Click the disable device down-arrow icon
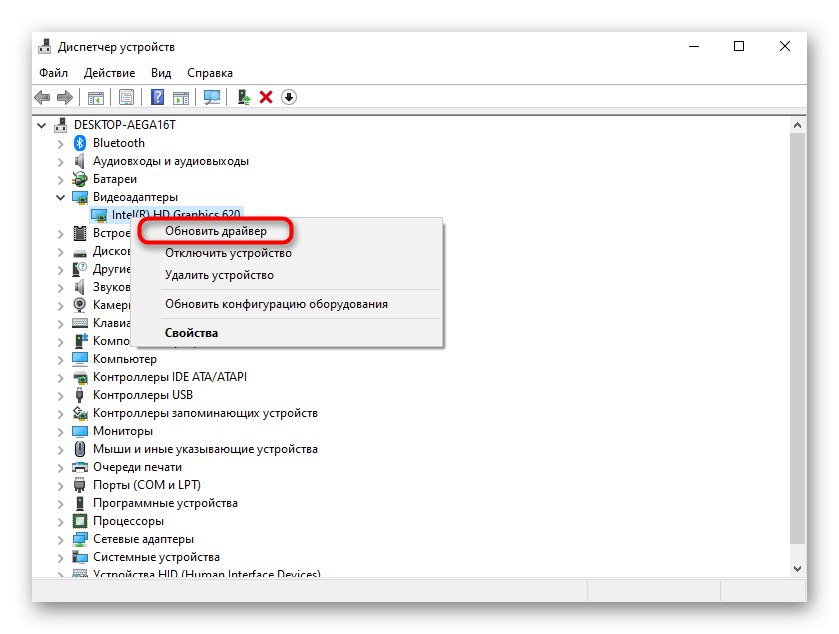This screenshot has height=634, width=839. click(x=289, y=97)
